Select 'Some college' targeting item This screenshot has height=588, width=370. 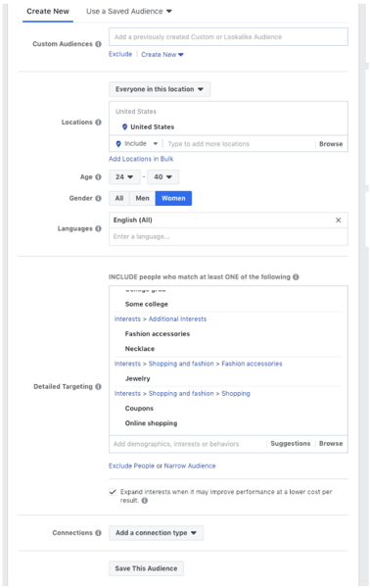[x=147, y=304]
